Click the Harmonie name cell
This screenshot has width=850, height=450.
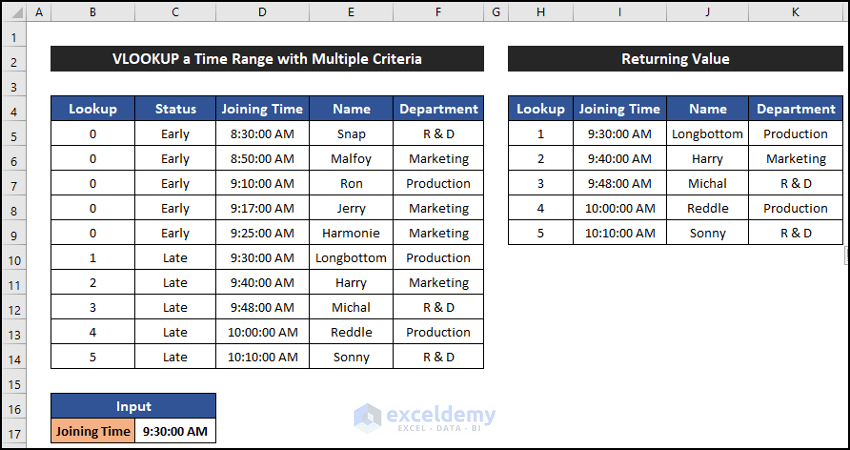click(351, 233)
